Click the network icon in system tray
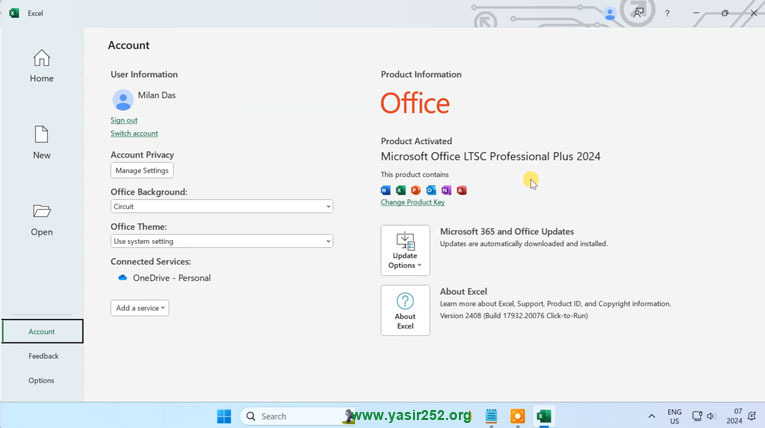 [697, 416]
